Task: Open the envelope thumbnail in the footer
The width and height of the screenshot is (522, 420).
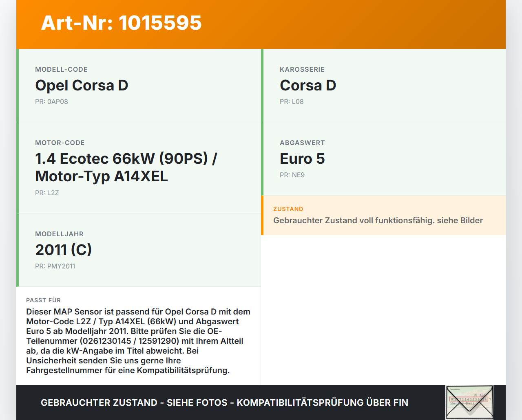Action: [x=469, y=402]
